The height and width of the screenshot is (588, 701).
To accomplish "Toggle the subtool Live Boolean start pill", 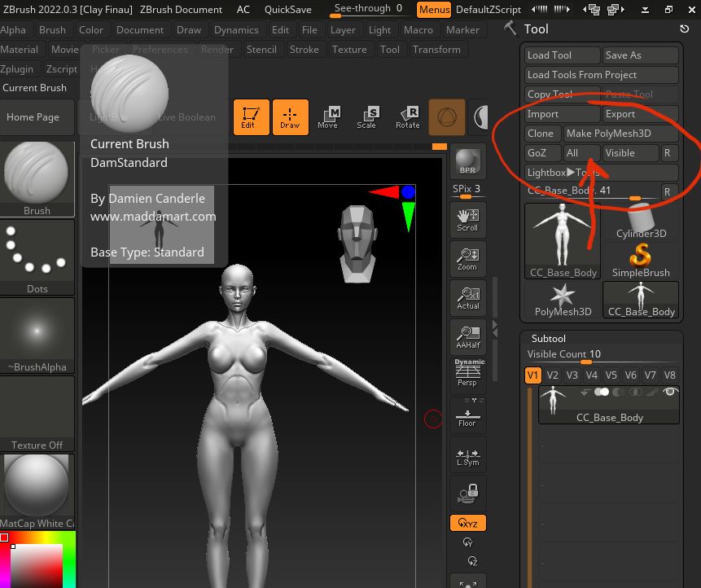I will 602,393.
